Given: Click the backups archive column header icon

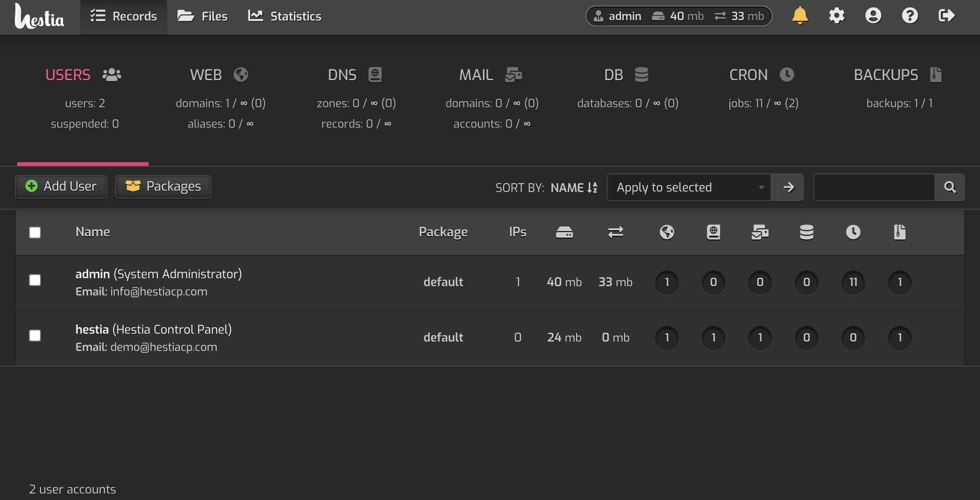Looking at the screenshot, I should (899, 232).
